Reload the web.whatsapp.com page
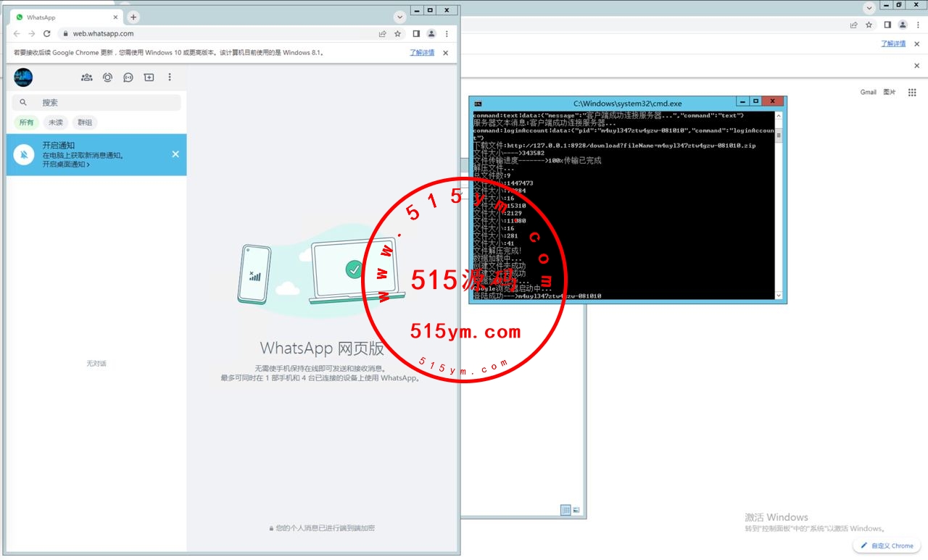This screenshot has height=560, width=928. click(x=47, y=33)
